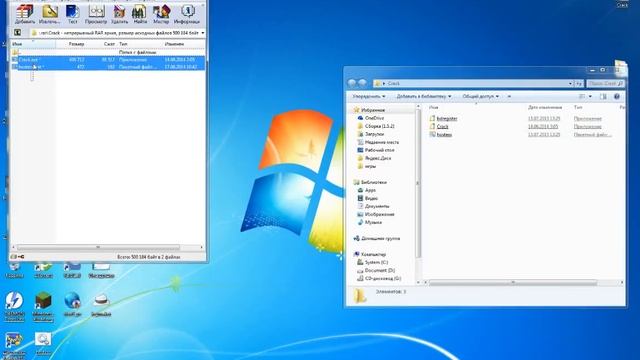Open the Общий доступ (Share) menu

tap(480, 96)
